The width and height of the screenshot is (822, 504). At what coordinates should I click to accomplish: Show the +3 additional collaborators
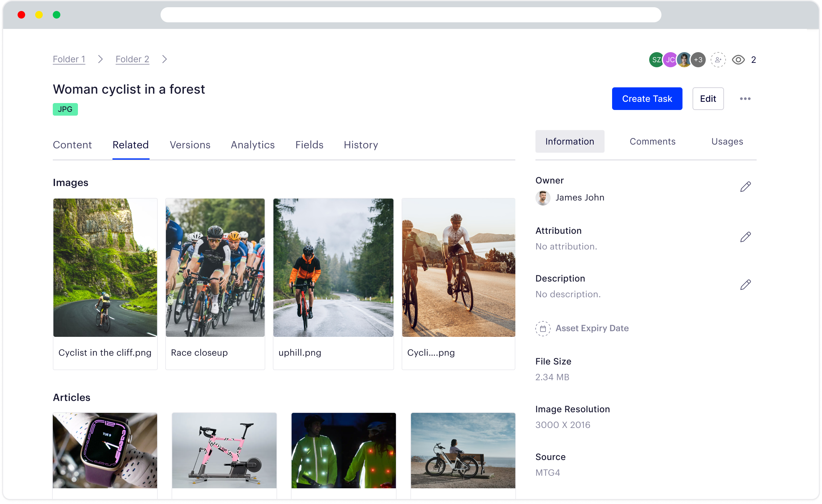[x=698, y=60]
